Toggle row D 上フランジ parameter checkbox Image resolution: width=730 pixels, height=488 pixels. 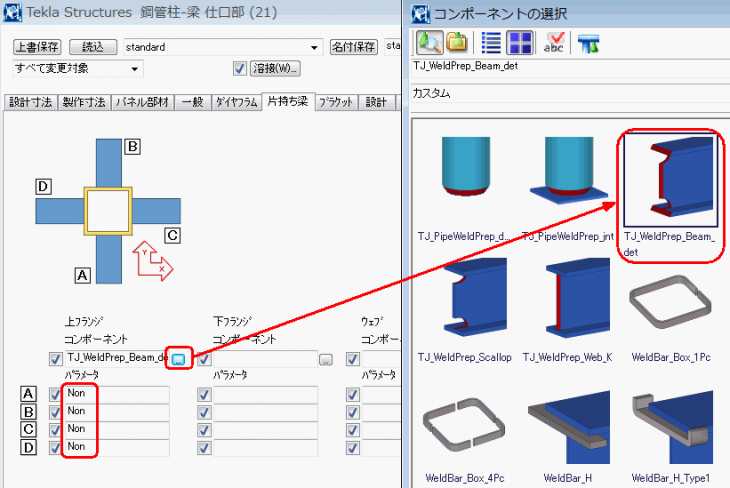point(56,447)
